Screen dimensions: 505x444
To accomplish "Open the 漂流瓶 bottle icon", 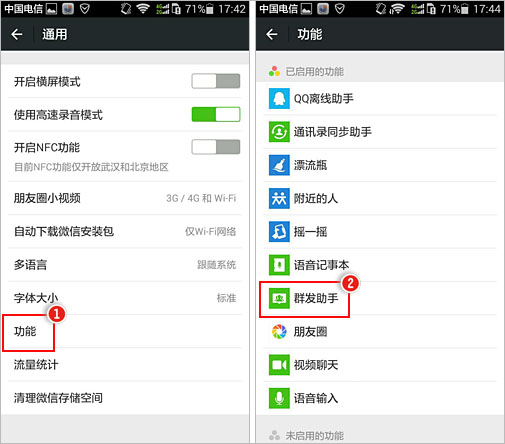I will click(279, 165).
